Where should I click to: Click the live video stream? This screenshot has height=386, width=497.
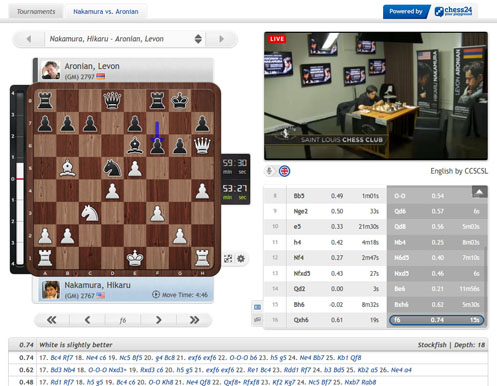tap(376, 96)
